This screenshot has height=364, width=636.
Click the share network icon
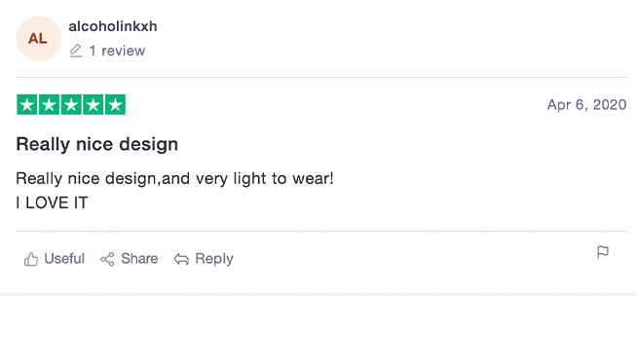tap(107, 260)
